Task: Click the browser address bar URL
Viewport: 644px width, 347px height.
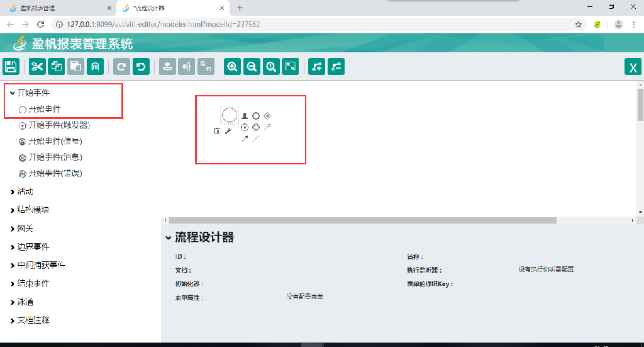Action: (x=164, y=25)
